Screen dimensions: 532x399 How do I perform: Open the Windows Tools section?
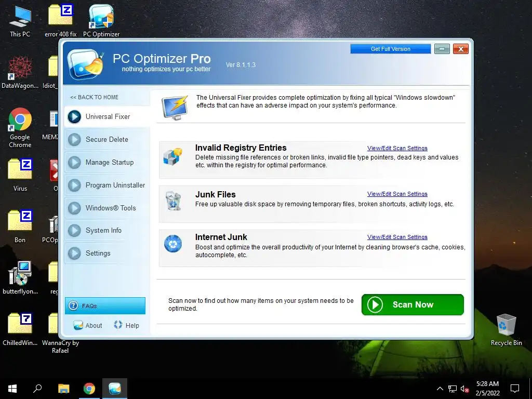pyautogui.click(x=107, y=208)
